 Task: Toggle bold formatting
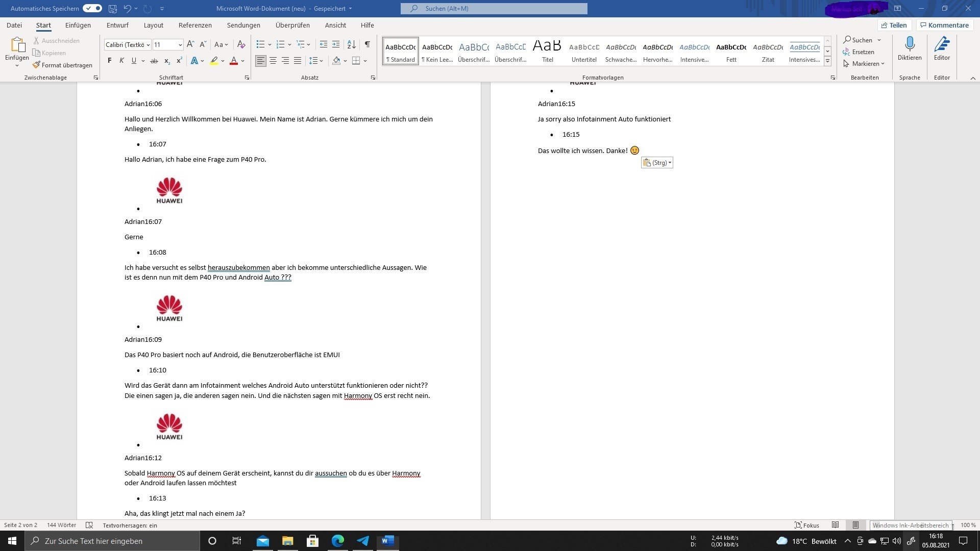point(109,61)
